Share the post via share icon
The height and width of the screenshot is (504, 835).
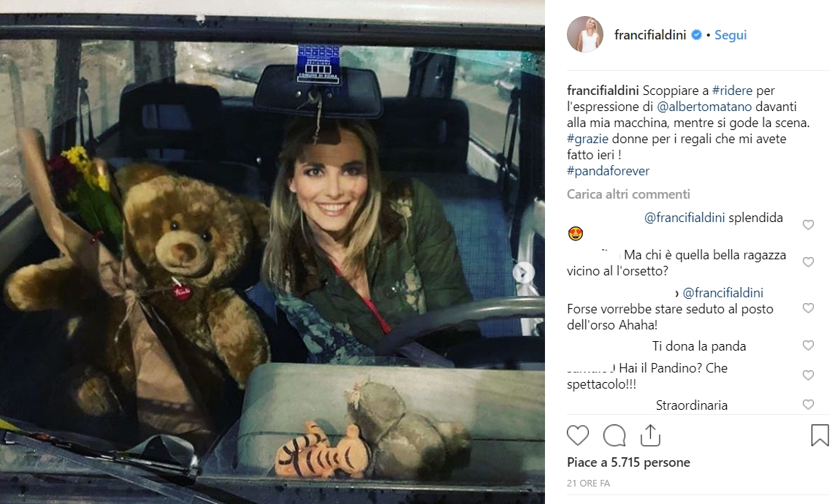coord(650,435)
